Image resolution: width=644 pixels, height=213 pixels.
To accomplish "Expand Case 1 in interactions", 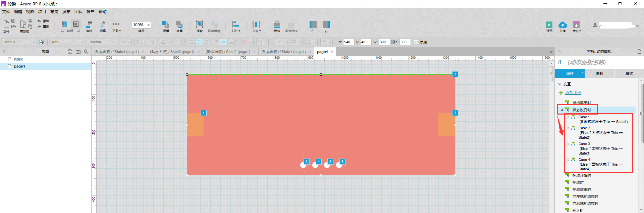I will click(x=568, y=117).
